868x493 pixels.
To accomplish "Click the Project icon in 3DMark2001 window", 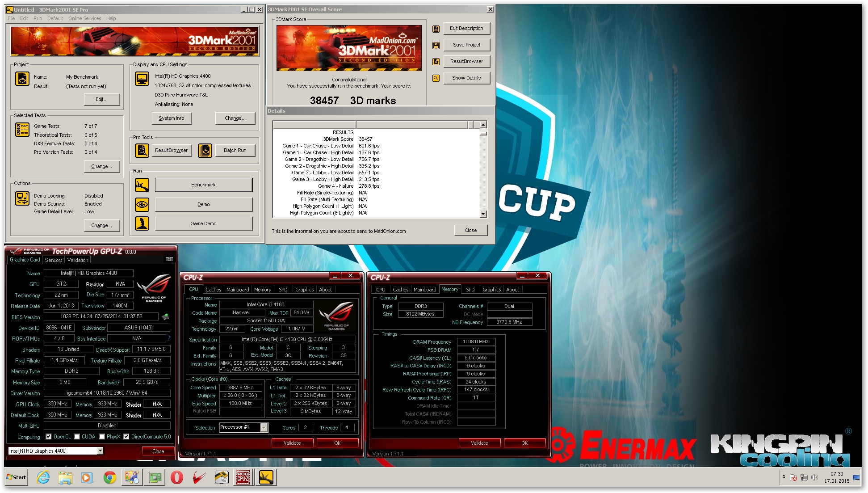I will [22, 79].
